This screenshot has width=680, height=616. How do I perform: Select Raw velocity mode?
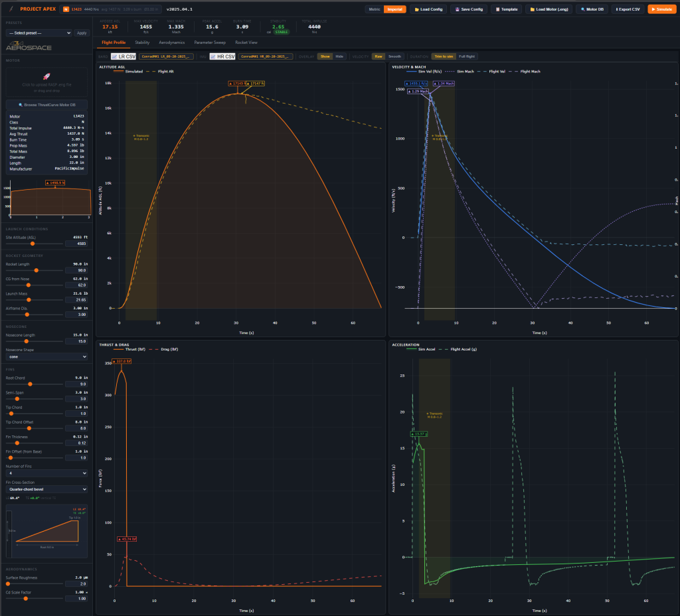[x=378, y=56]
